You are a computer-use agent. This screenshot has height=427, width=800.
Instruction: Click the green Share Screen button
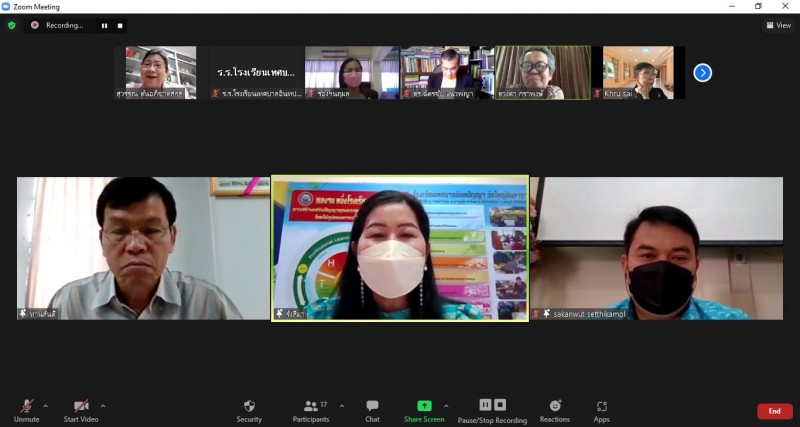[x=424, y=411]
